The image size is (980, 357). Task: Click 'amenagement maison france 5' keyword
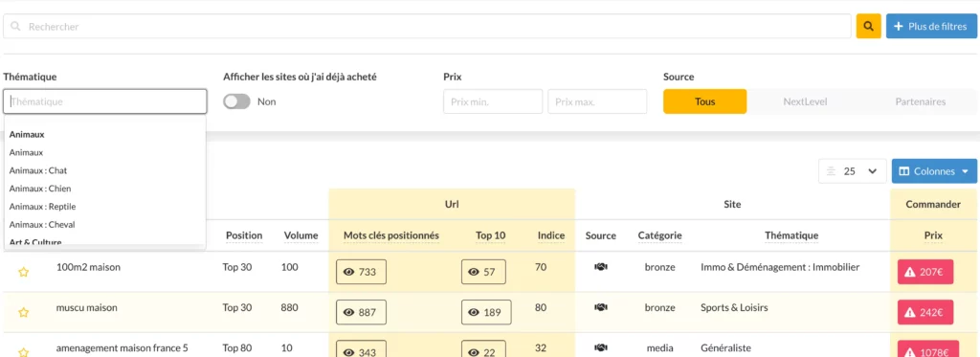[x=122, y=347]
